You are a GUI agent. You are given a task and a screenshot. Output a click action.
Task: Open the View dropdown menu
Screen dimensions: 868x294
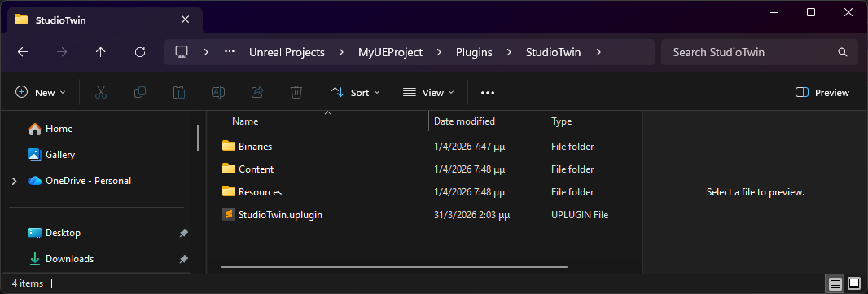tap(428, 93)
